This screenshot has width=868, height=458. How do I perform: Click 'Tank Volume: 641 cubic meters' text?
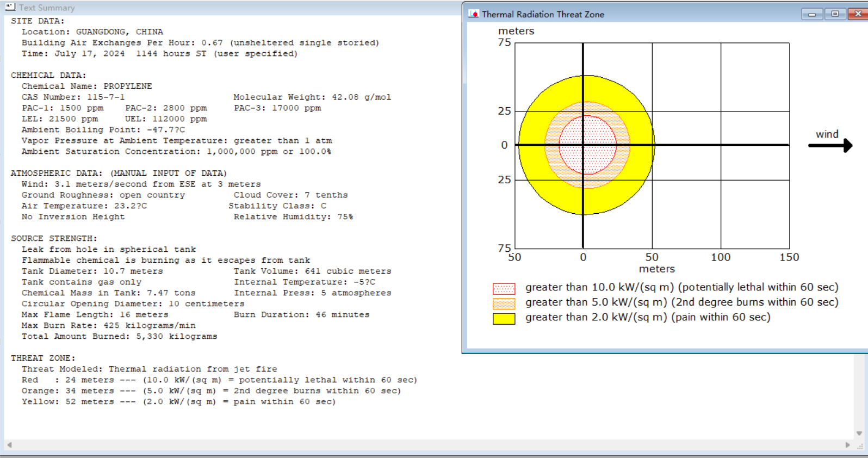[x=312, y=271]
